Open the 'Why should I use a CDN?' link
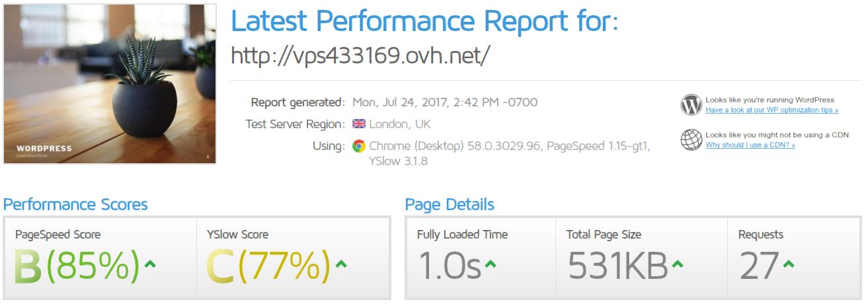Image resolution: width=868 pixels, height=306 pixels. coord(750,145)
